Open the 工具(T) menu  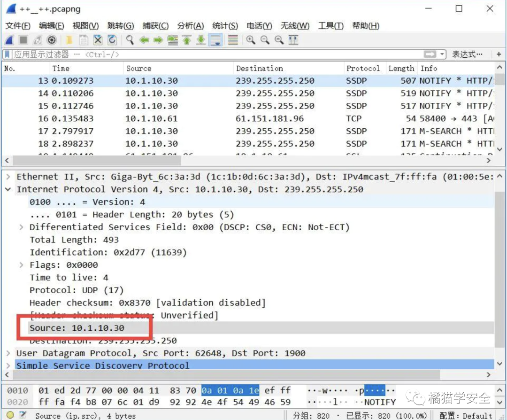[331, 25]
